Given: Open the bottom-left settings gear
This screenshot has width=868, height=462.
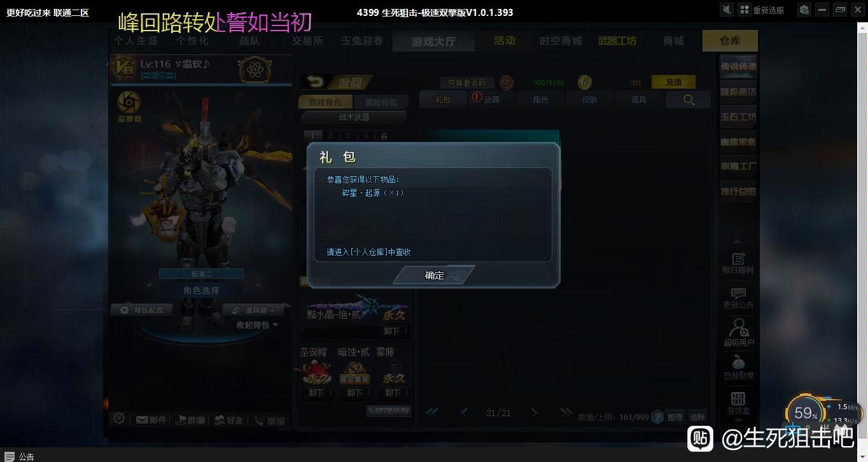Looking at the screenshot, I should pos(118,419).
